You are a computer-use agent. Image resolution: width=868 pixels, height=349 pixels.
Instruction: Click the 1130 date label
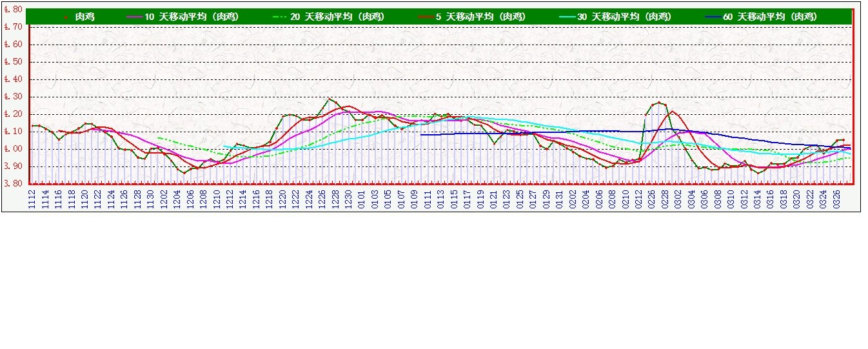[151, 198]
